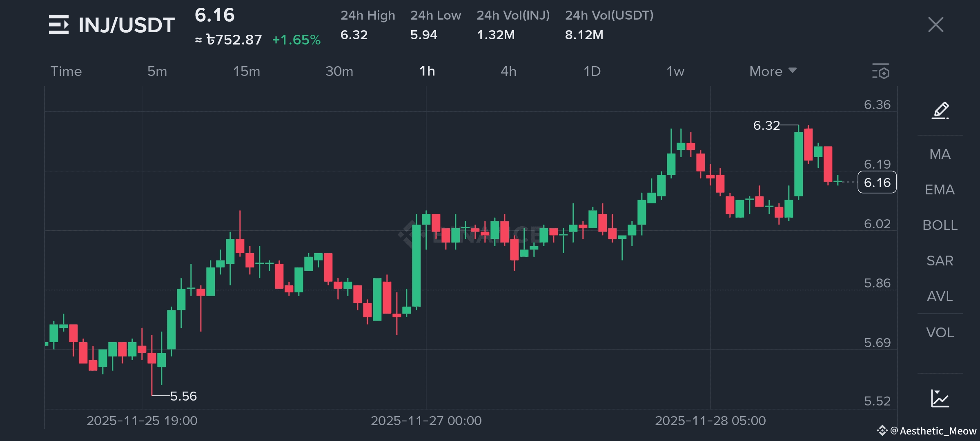Screen dimensions: 980x441
Task: Select the 1w interval
Action: pyautogui.click(x=675, y=71)
